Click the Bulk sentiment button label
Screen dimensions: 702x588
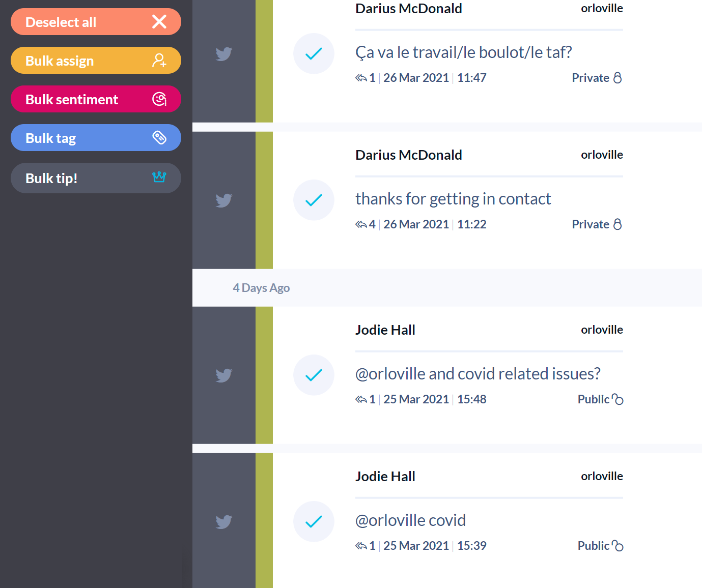[x=72, y=99]
